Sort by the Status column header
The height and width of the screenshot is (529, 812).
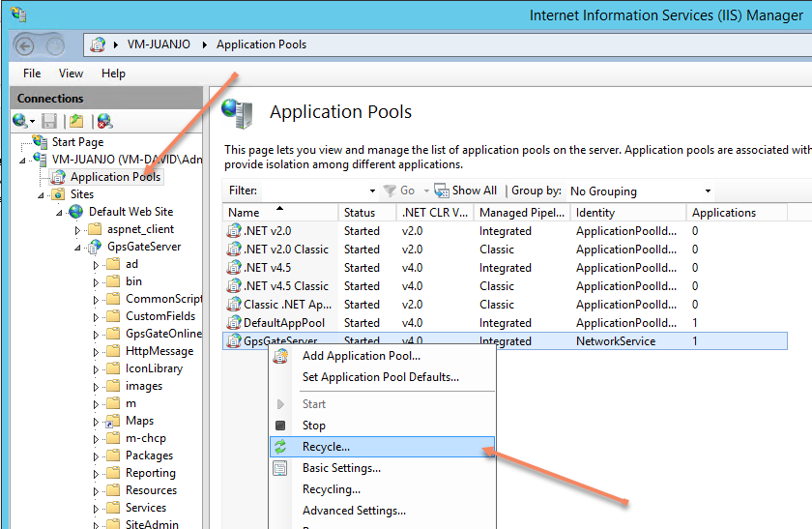tap(367, 213)
